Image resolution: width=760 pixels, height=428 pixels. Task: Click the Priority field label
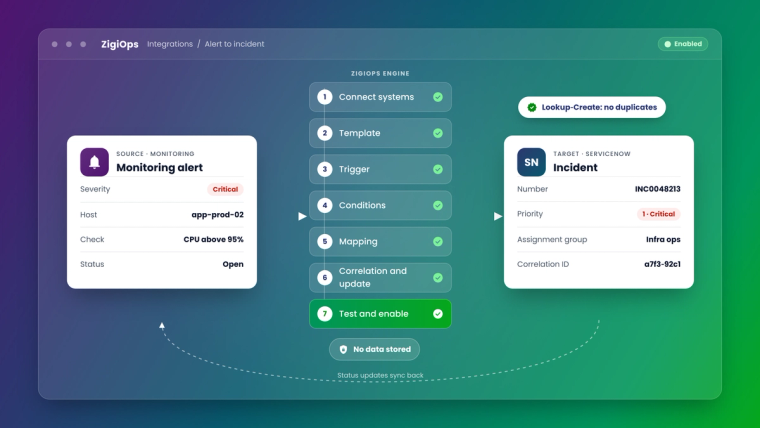(530, 214)
